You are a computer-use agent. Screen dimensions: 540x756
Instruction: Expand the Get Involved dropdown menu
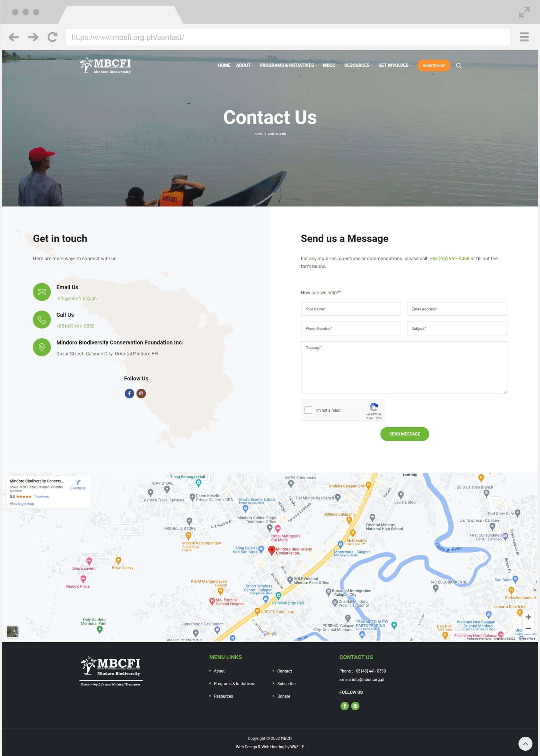click(x=395, y=65)
